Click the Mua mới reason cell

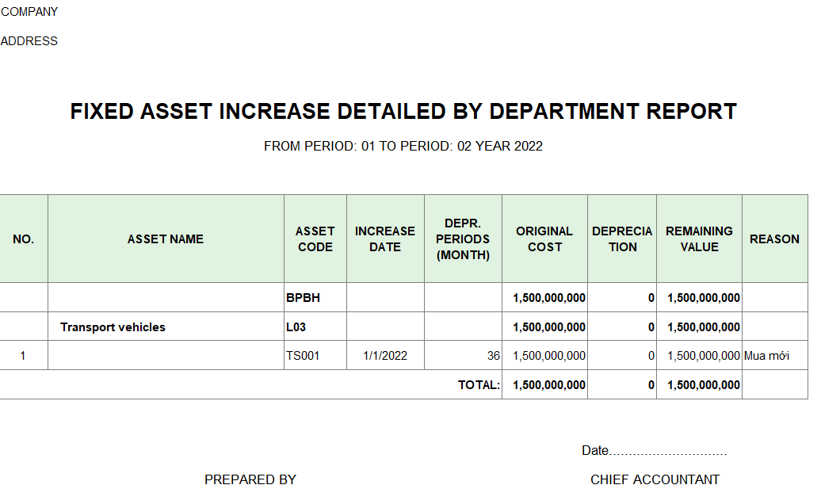coord(766,356)
